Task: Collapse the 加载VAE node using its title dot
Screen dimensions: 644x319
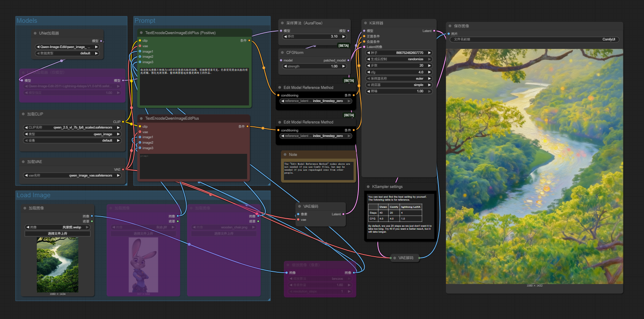Action: 24,162
